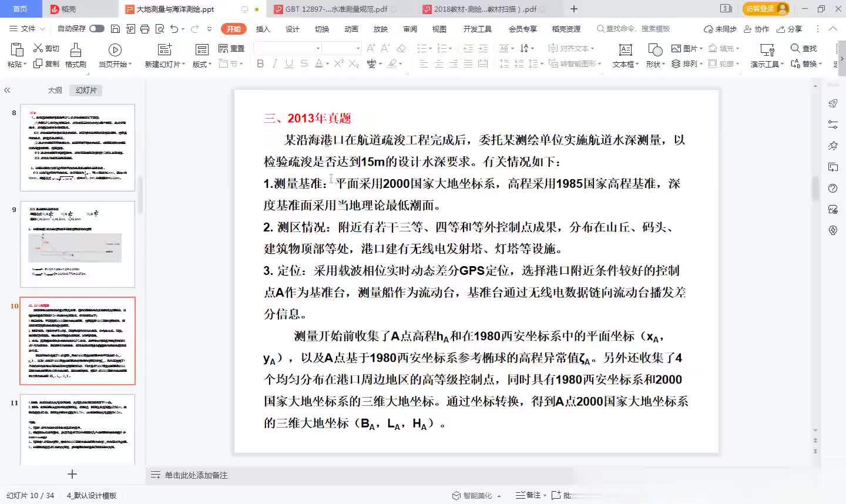Toggle Italic formatting
This screenshot has height=504, width=846.
pos(274,63)
